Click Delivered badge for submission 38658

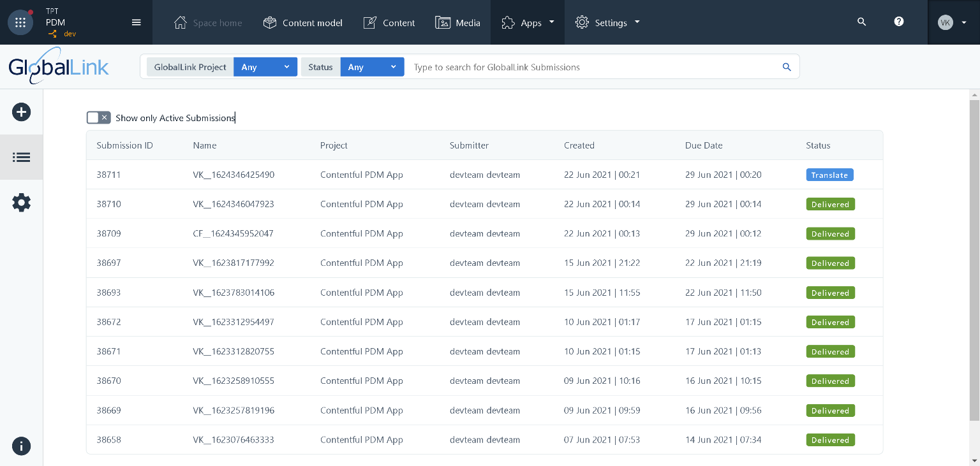[x=830, y=440]
